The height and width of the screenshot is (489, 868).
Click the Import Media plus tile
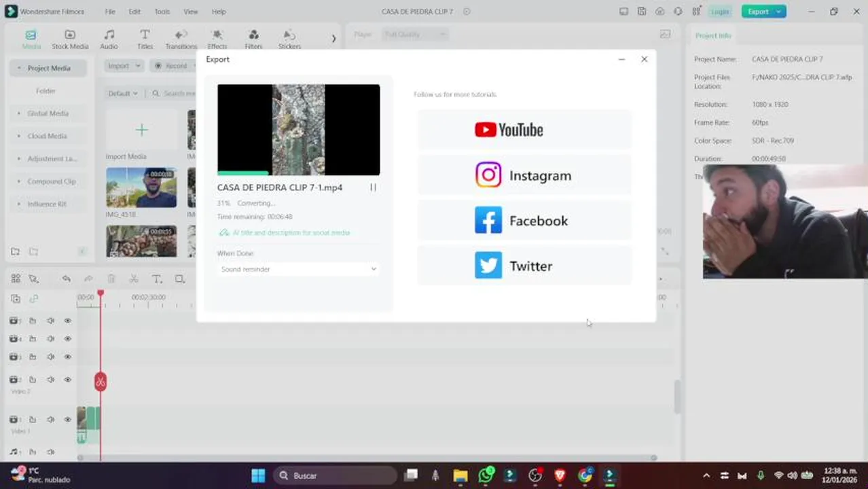(x=141, y=129)
